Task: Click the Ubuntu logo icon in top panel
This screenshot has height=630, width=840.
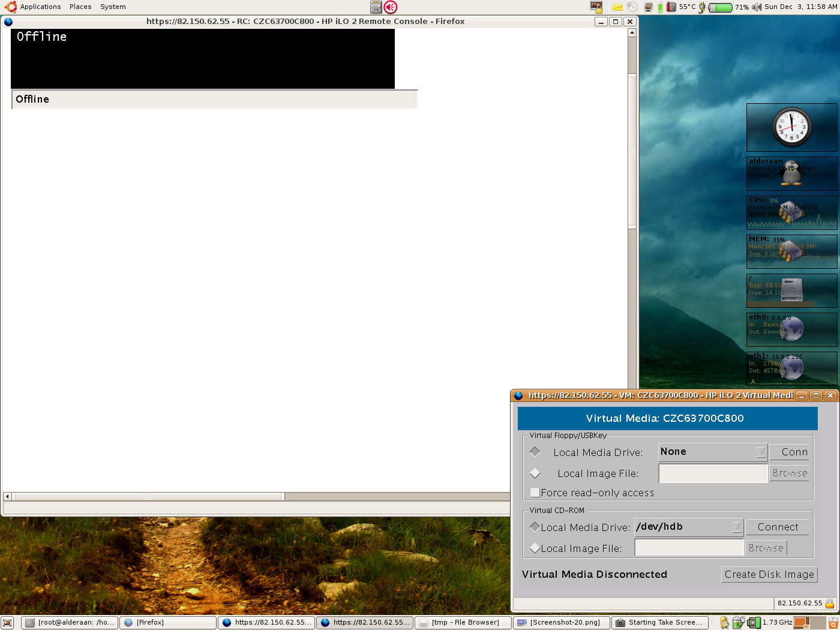Action: point(11,7)
